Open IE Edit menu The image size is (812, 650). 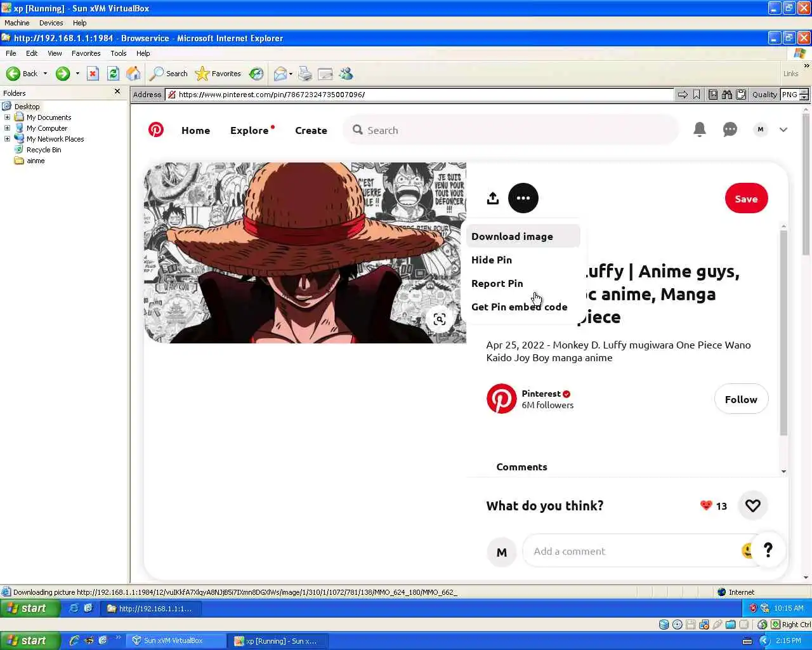(x=32, y=53)
